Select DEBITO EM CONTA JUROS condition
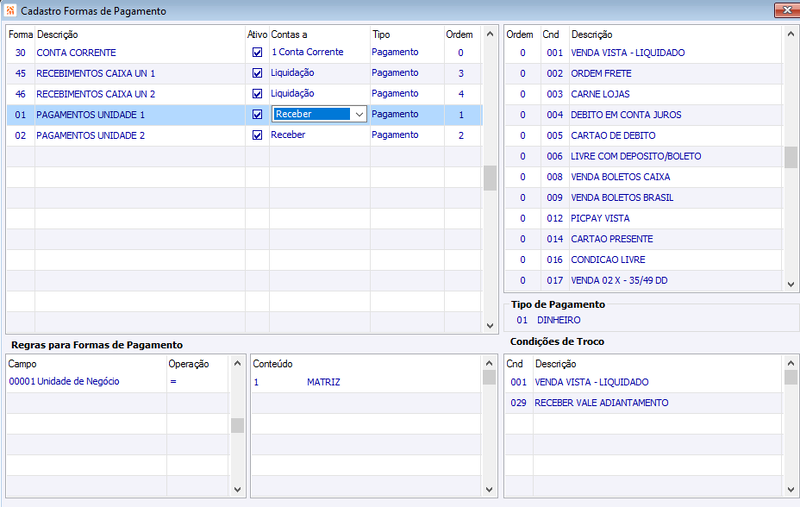This screenshot has width=800, height=507. [626, 115]
